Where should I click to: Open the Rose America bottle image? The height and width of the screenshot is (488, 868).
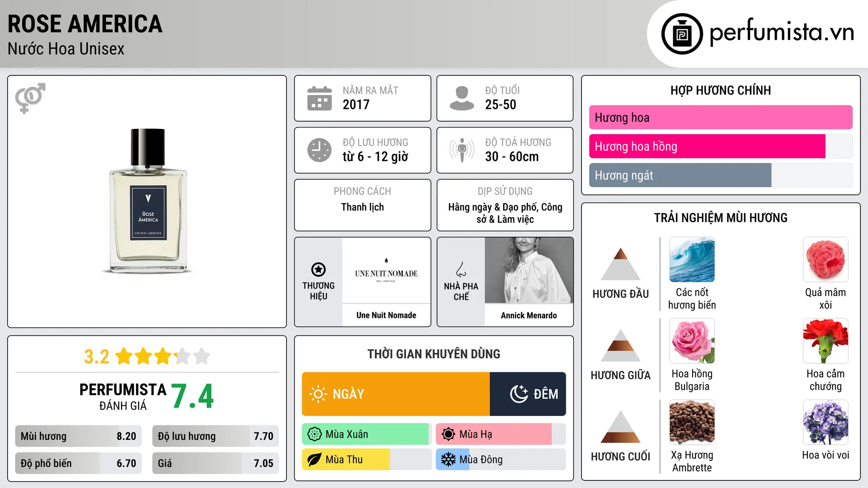(x=148, y=201)
